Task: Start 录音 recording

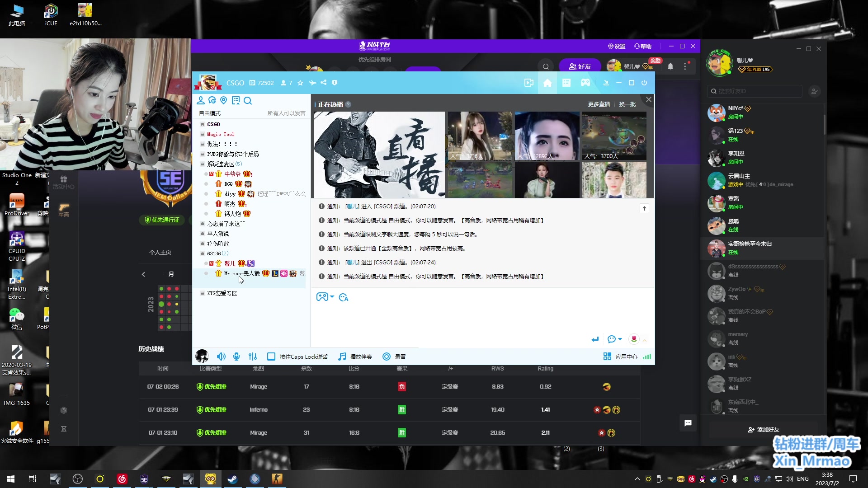Action: (x=394, y=357)
